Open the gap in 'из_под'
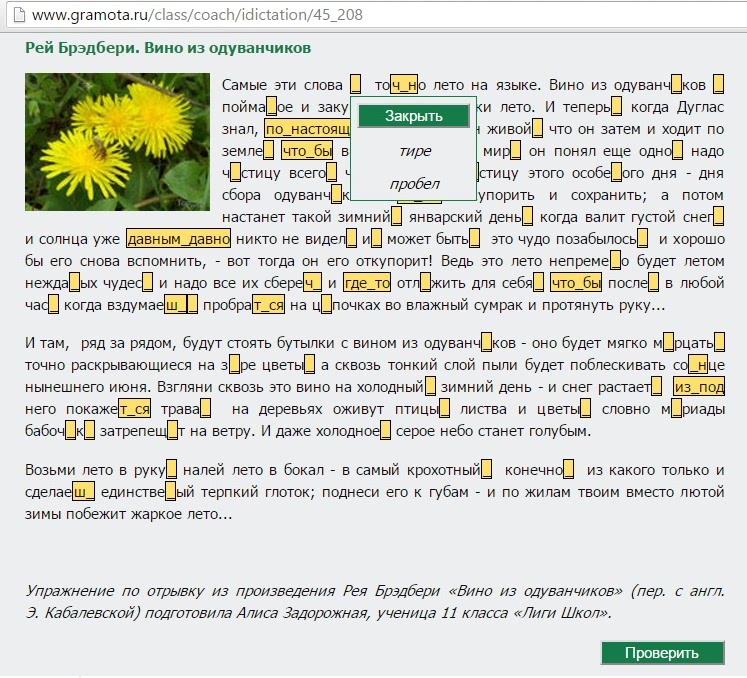This screenshot has height=678, width=747. point(698,387)
